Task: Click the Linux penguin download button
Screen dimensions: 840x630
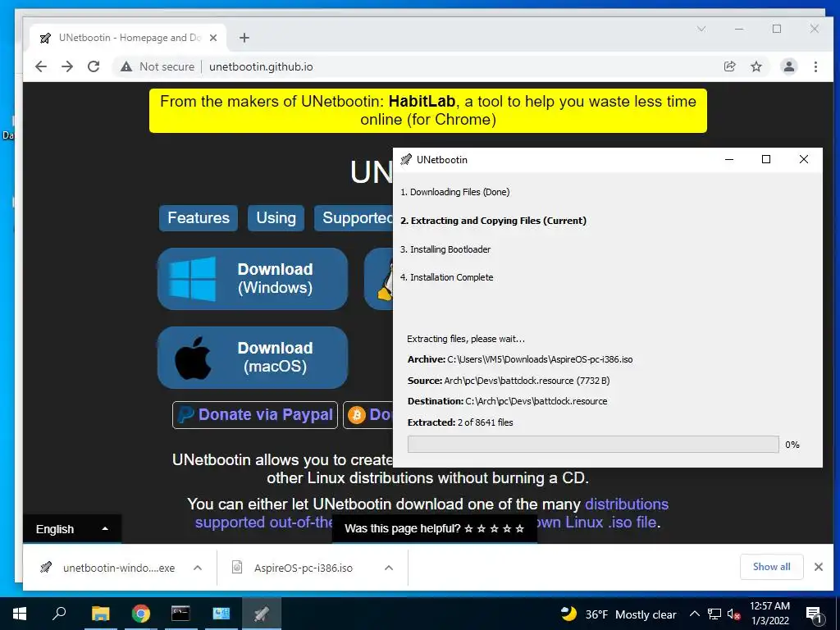Action: [379, 279]
